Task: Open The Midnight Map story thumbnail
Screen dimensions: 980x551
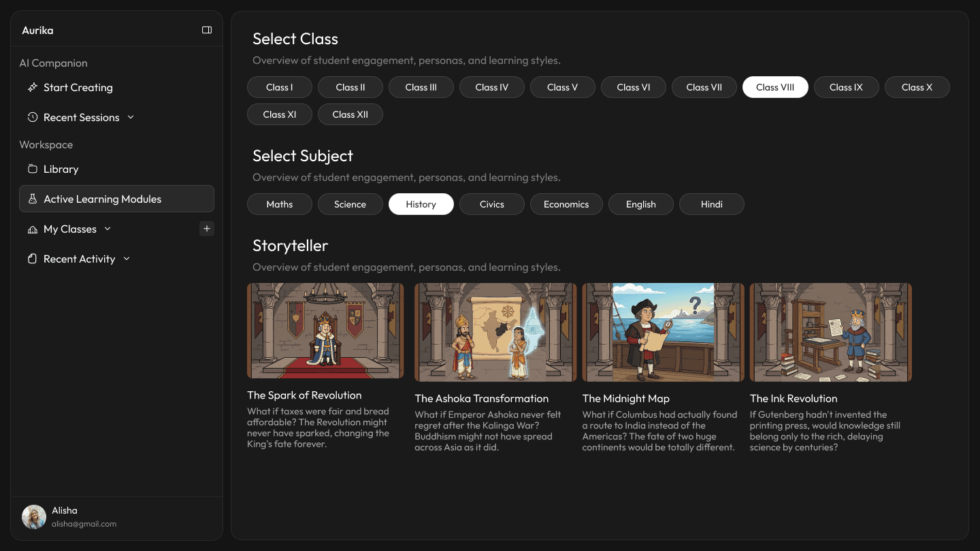Action: [662, 331]
